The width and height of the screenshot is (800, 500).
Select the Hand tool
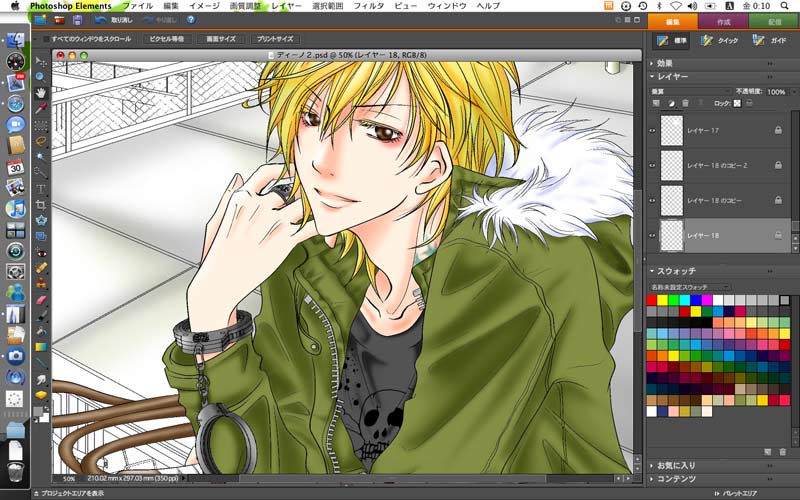41,93
